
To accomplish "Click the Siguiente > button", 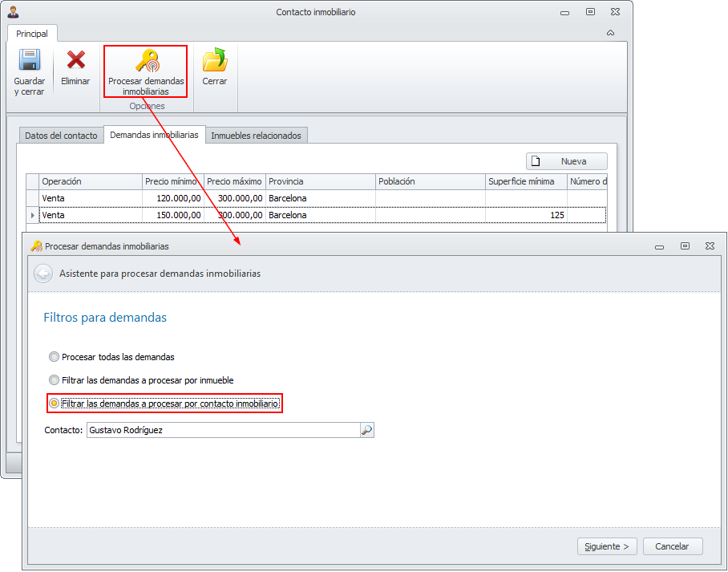I will [x=607, y=546].
